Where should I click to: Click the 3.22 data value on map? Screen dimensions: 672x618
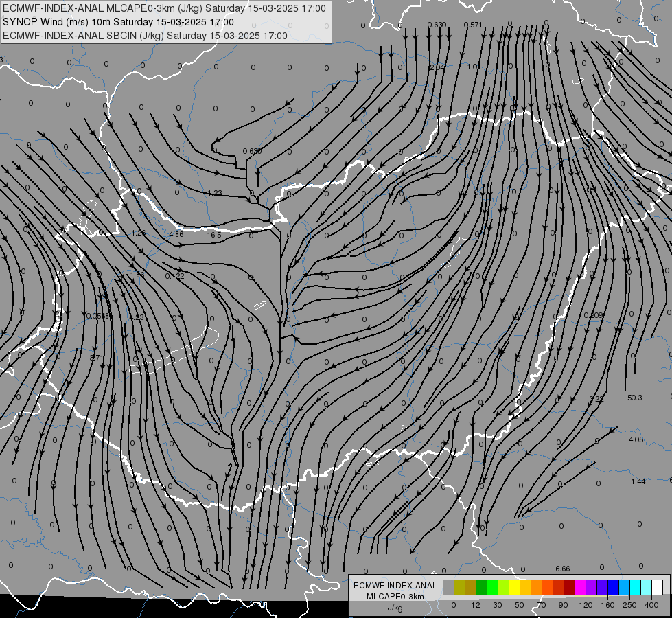[x=596, y=399]
